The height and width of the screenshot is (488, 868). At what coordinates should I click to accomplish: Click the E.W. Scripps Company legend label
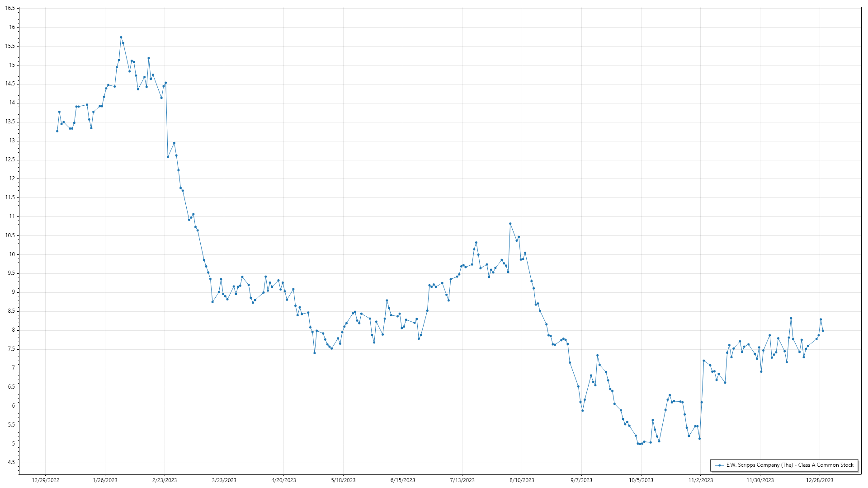point(790,465)
